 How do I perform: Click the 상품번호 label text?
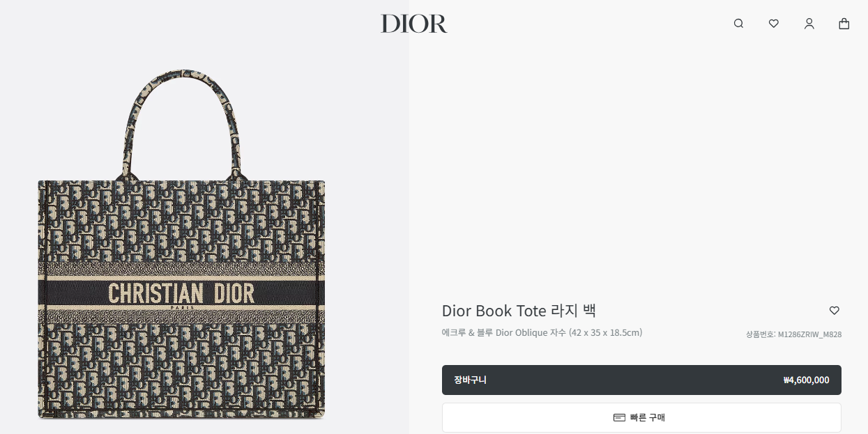760,334
